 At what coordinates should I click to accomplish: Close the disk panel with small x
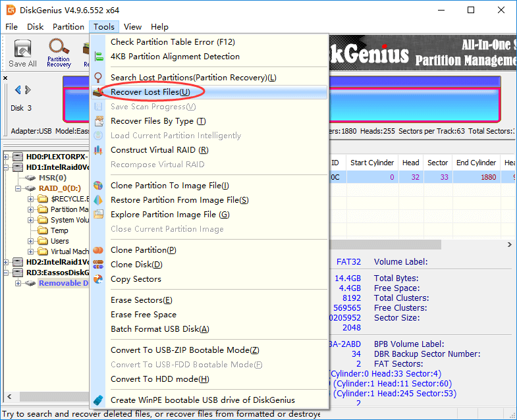(x=5, y=78)
